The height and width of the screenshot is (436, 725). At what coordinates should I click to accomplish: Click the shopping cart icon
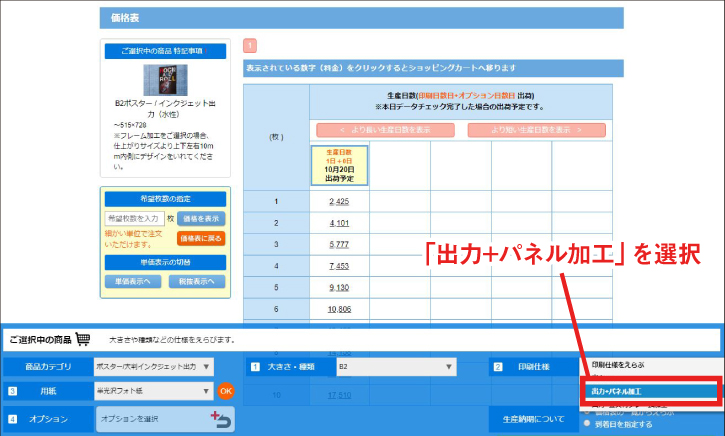pyautogui.click(x=83, y=339)
